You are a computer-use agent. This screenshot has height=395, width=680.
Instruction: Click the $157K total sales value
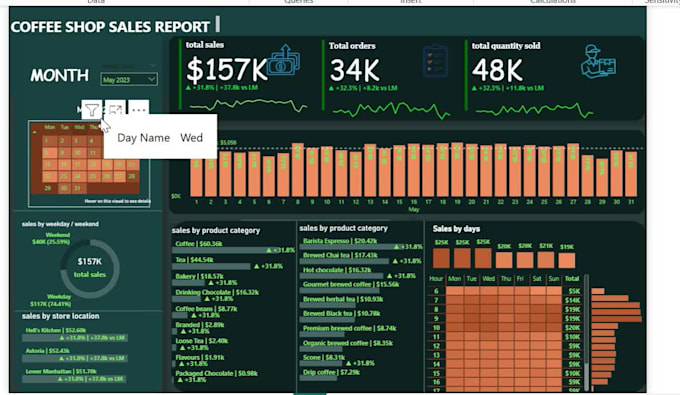(226, 70)
